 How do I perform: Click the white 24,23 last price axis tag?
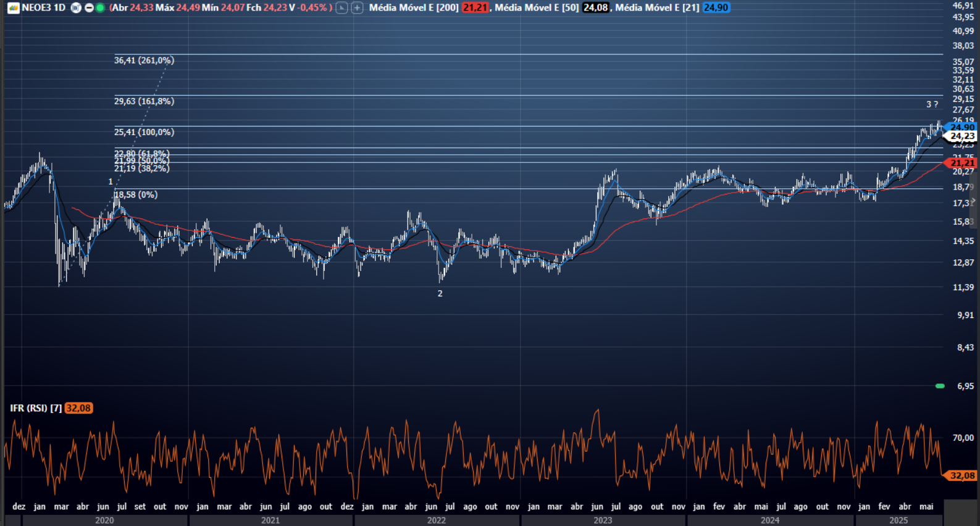[x=961, y=136]
